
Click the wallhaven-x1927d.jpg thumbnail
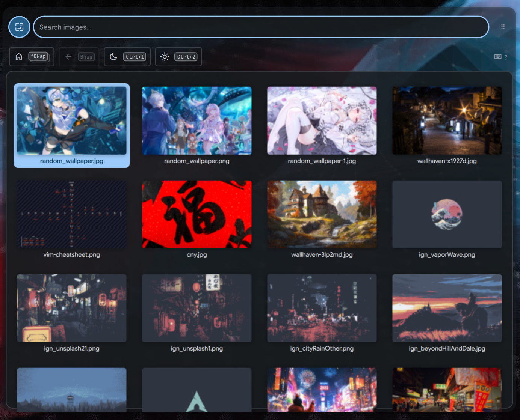click(447, 120)
